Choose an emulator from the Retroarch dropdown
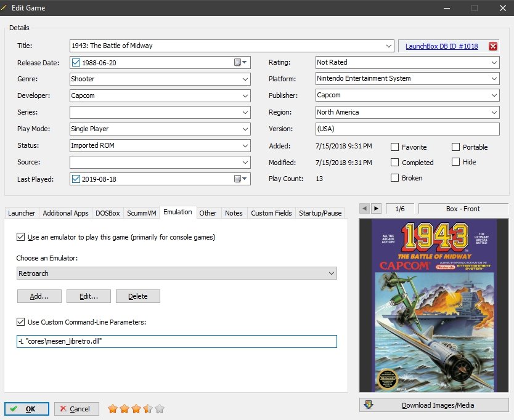This screenshot has height=420, width=514. (177, 273)
